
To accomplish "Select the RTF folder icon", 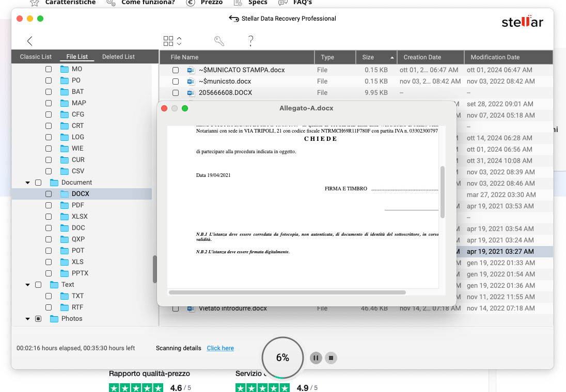I will (65, 307).
